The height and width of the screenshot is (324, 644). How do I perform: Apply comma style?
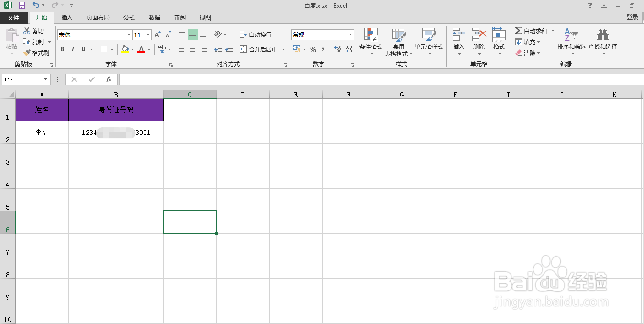click(323, 49)
